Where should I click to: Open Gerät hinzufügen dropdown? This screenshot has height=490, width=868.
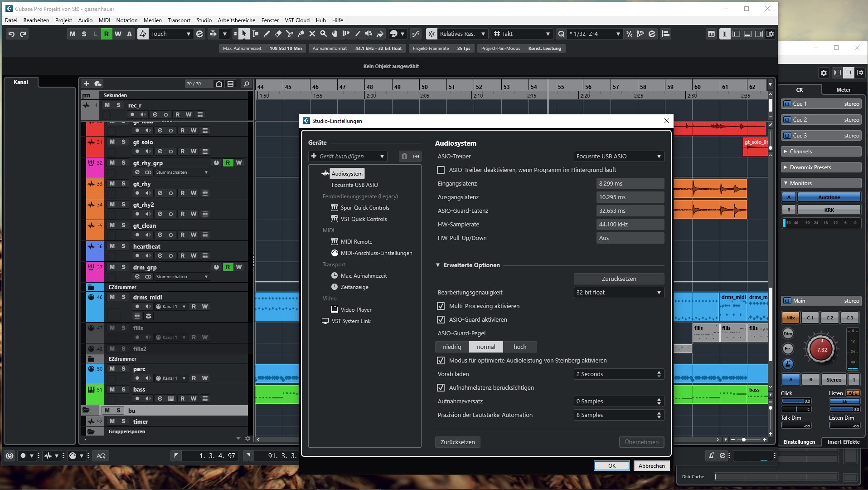pyautogui.click(x=348, y=156)
